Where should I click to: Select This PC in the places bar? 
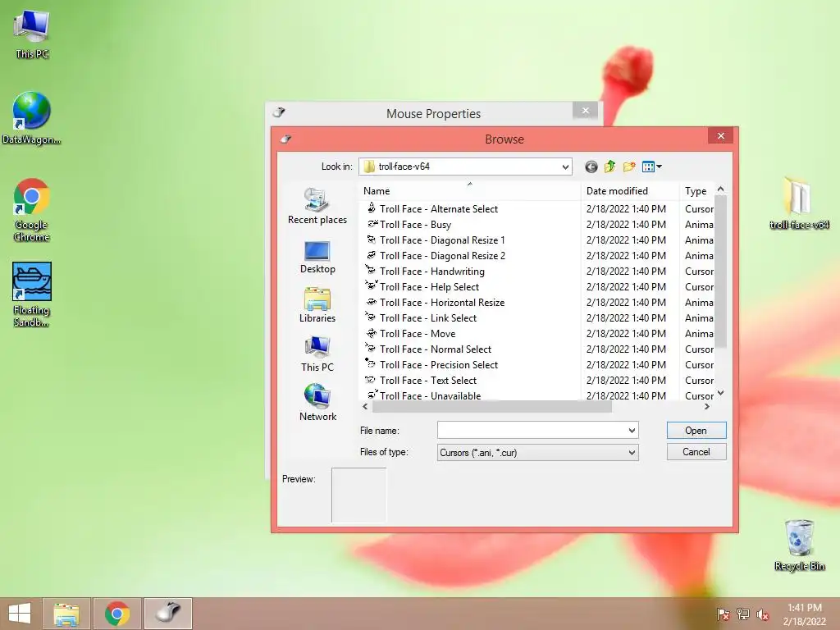[x=317, y=354]
